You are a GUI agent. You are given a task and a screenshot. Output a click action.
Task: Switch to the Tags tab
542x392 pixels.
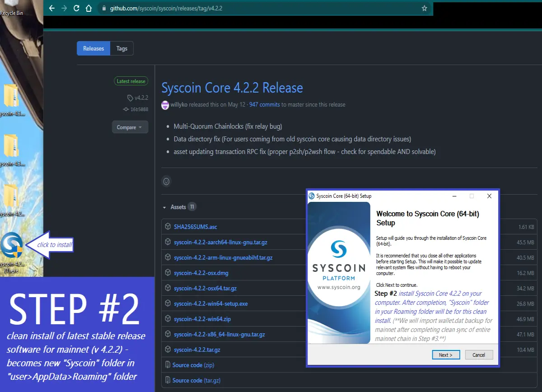pos(122,48)
